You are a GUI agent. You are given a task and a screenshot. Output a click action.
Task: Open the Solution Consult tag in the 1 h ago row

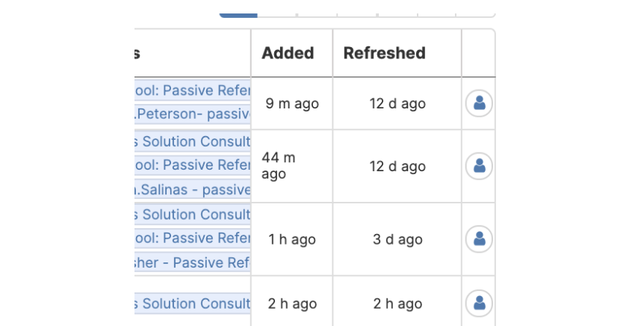[x=193, y=214]
